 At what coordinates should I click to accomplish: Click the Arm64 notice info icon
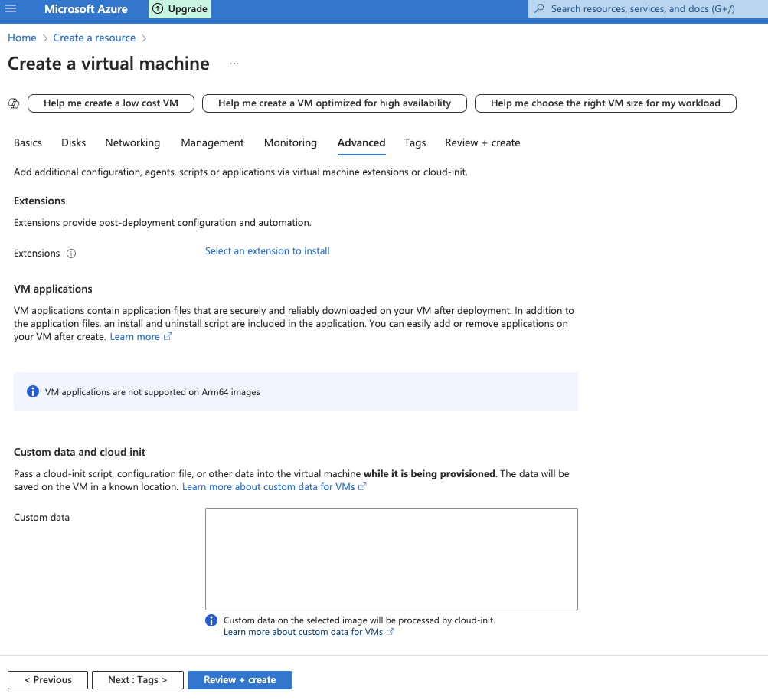tap(33, 391)
